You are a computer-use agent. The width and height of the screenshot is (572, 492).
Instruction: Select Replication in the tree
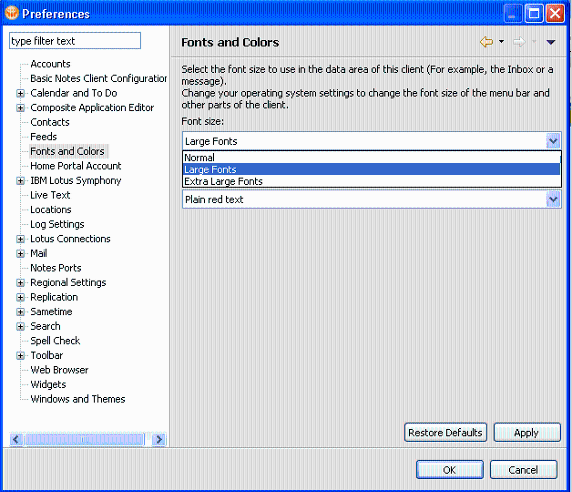point(54,297)
